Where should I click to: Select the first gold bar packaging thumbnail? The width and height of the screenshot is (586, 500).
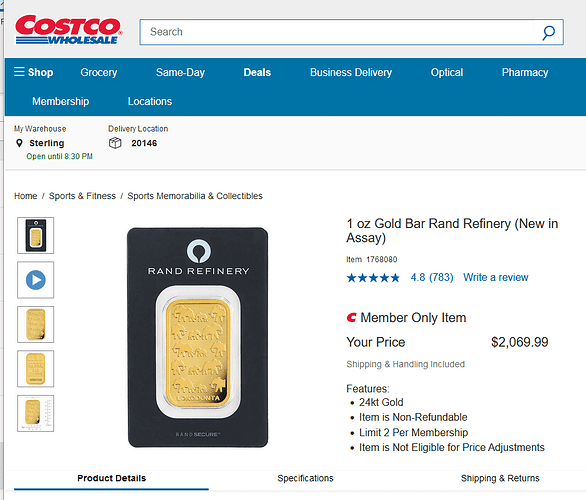[36, 235]
